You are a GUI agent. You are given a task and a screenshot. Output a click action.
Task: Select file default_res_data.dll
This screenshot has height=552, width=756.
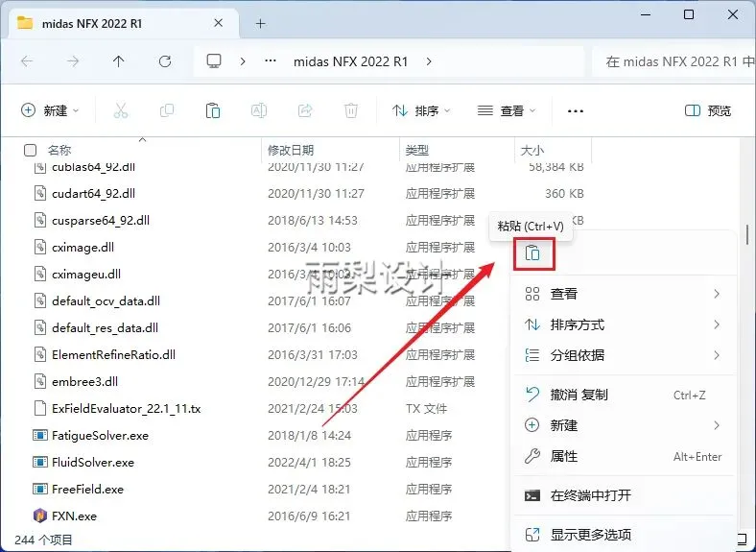pos(106,327)
